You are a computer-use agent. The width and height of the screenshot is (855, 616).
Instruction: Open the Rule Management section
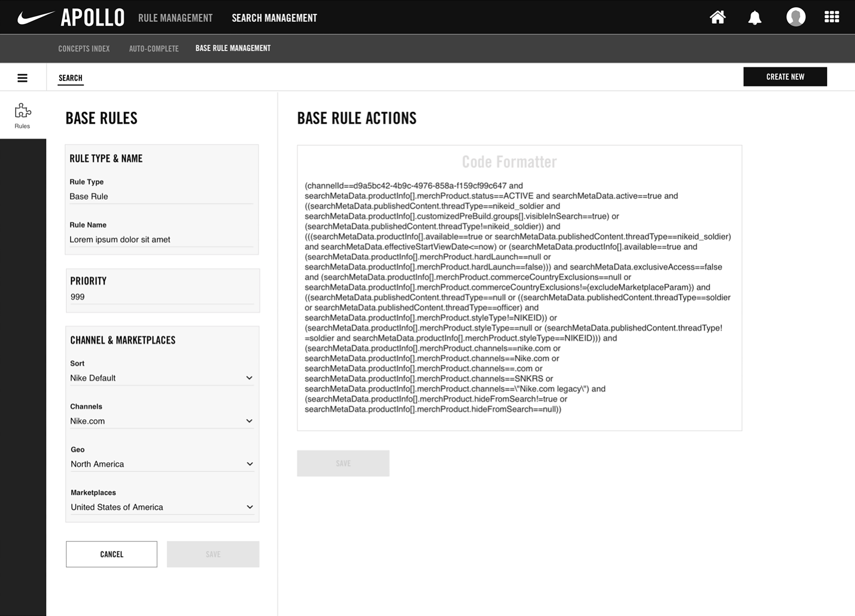click(x=175, y=17)
